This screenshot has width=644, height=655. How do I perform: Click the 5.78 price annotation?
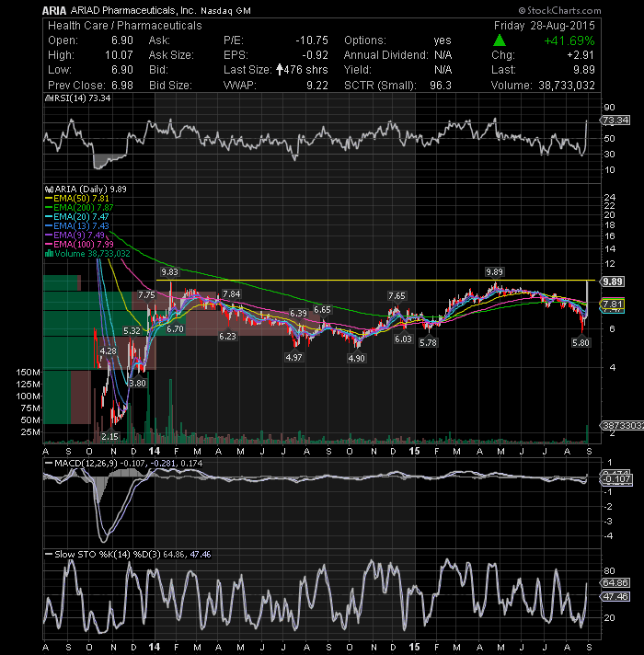pyautogui.click(x=428, y=343)
